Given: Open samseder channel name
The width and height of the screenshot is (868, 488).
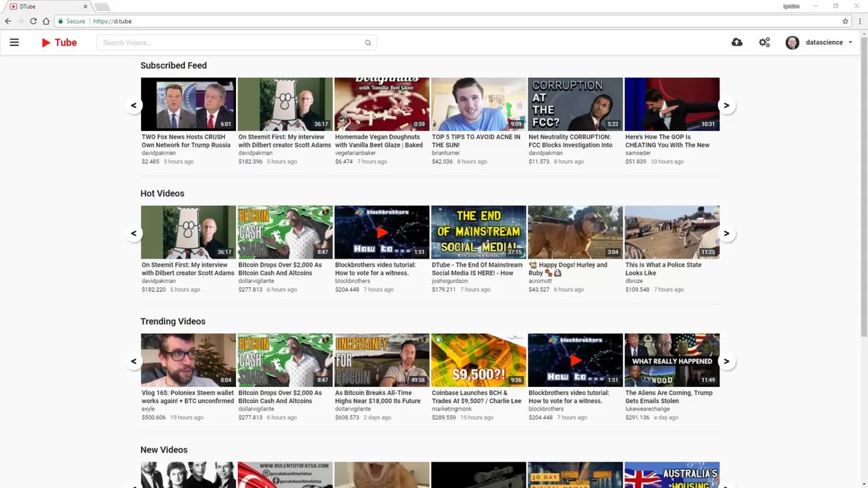Looking at the screenshot, I should [638, 153].
